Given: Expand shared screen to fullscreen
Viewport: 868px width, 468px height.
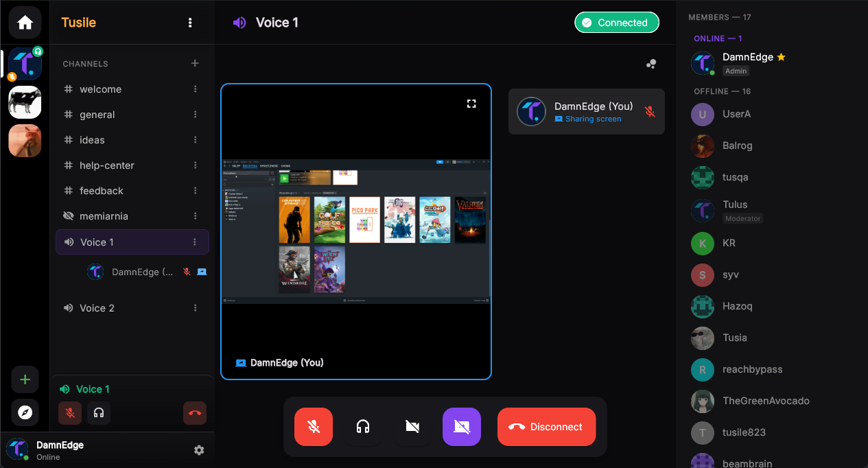Looking at the screenshot, I should click(471, 104).
